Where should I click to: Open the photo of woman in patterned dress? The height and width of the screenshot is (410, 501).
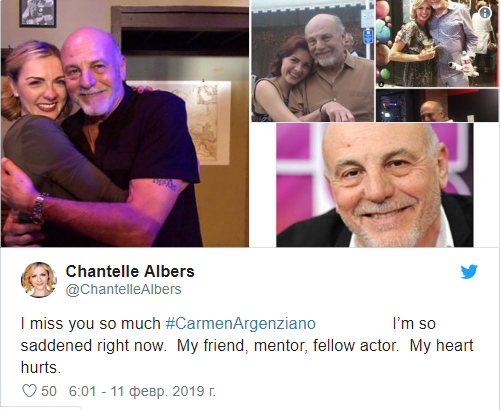coord(437,43)
